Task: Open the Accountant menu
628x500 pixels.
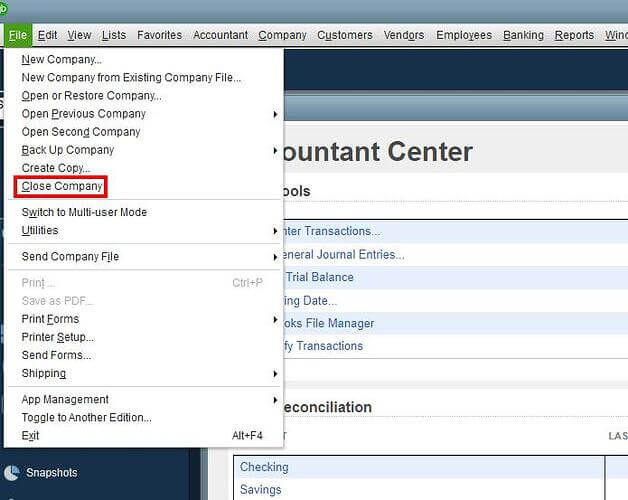Action: [220, 35]
